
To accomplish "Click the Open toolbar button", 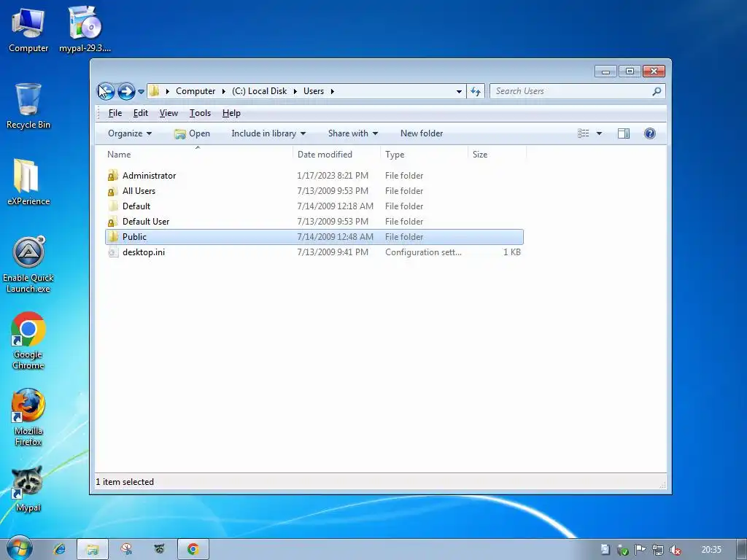I will [192, 133].
